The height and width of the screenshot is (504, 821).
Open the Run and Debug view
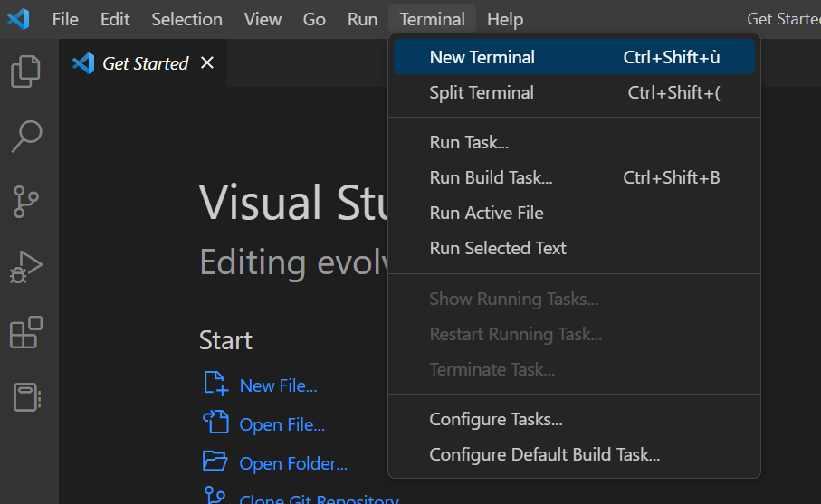point(25,267)
